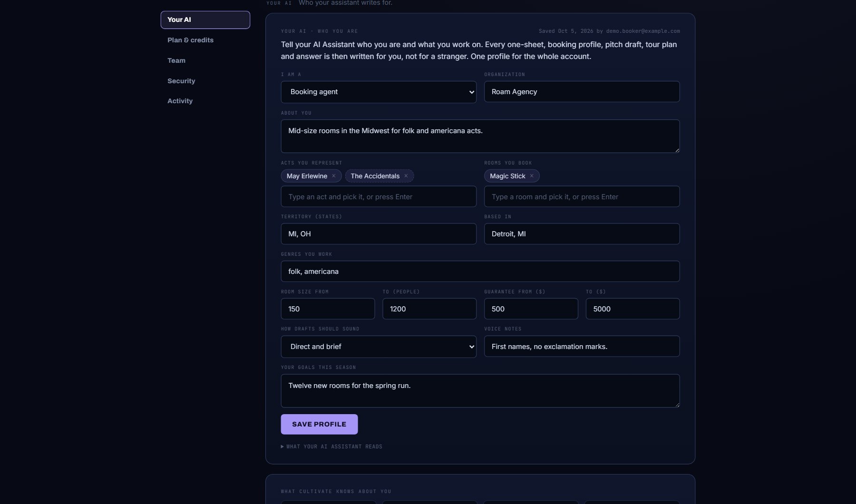Select the Magic Stick chip label
Screen dimensions: 856x504
click(507, 176)
